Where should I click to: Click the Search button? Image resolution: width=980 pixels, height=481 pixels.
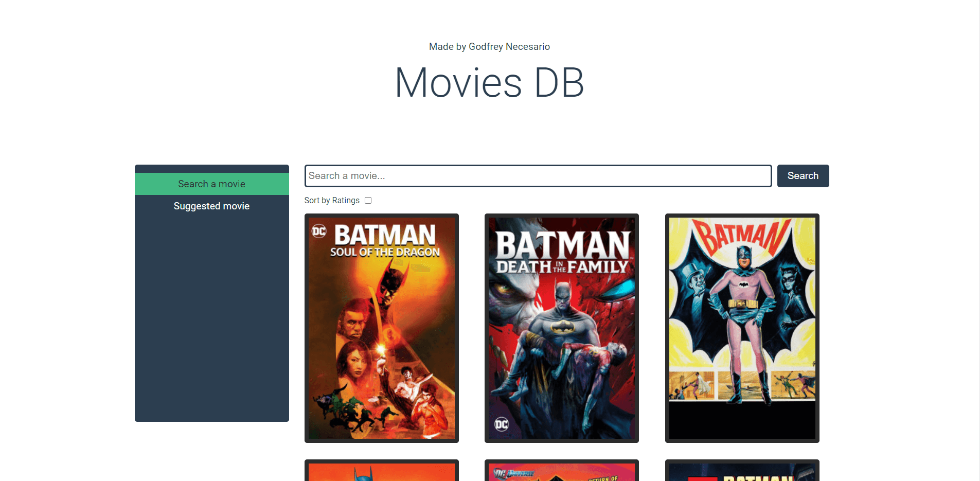point(803,176)
